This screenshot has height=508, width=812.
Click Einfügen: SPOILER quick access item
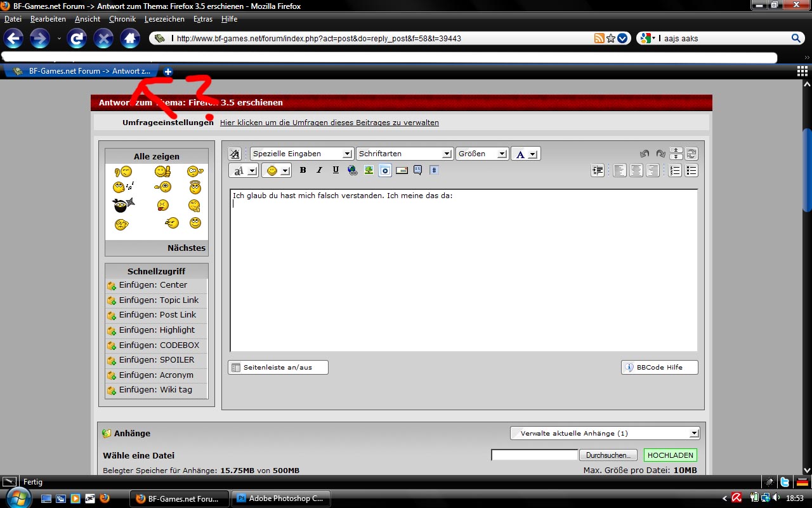click(x=157, y=360)
